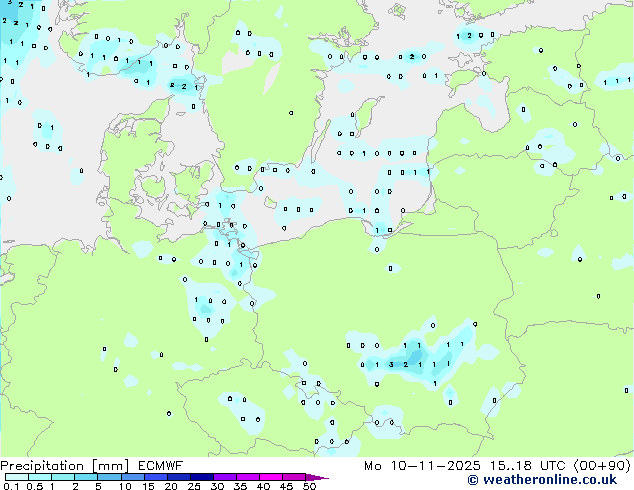Click the '20' legend scale label
Screen dimensions: 634x490
[x=171, y=486]
